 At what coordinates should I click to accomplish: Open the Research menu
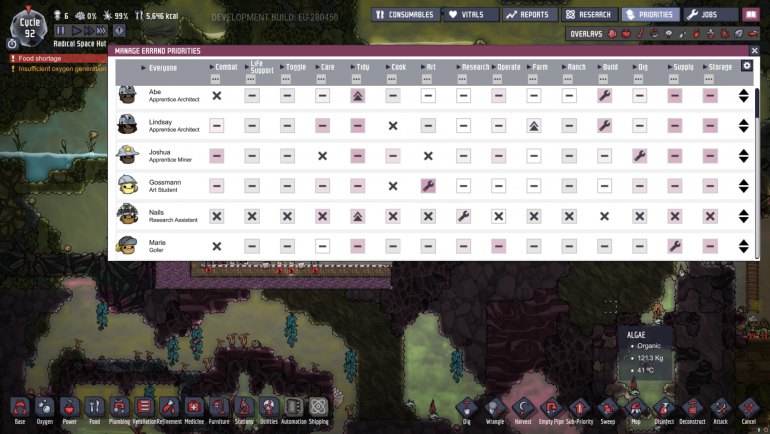[x=589, y=15]
